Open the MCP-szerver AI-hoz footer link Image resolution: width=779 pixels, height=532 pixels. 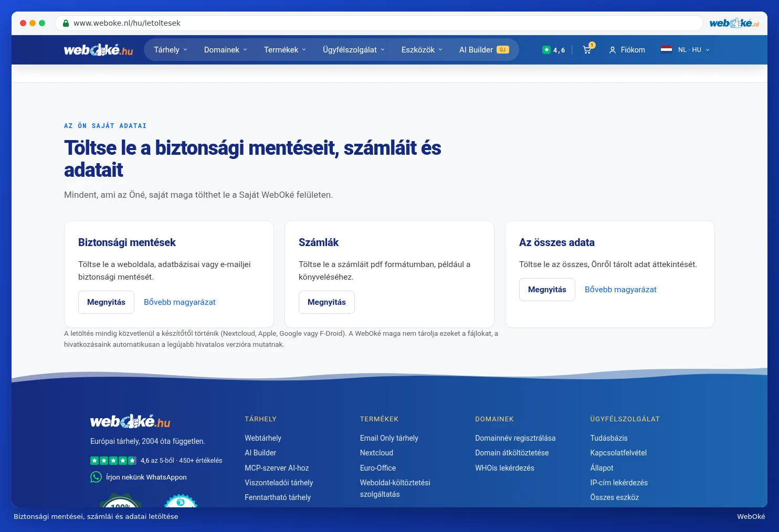click(x=277, y=468)
